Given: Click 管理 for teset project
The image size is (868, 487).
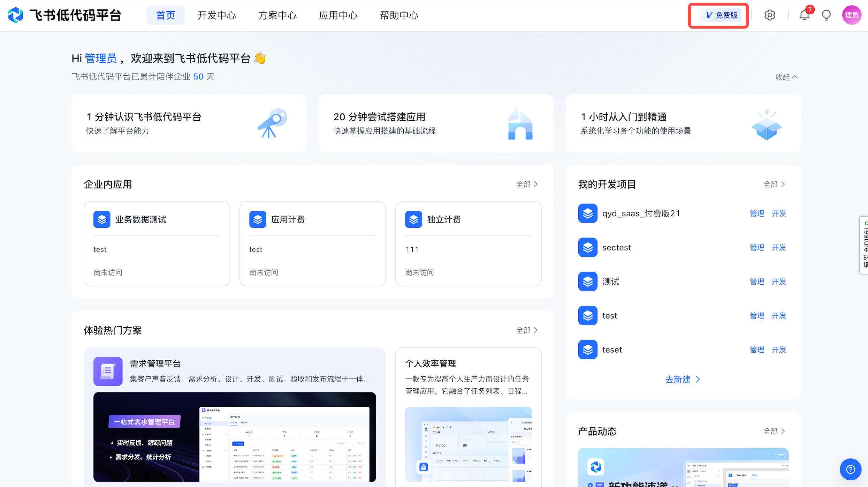Looking at the screenshot, I should tap(757, 350).
